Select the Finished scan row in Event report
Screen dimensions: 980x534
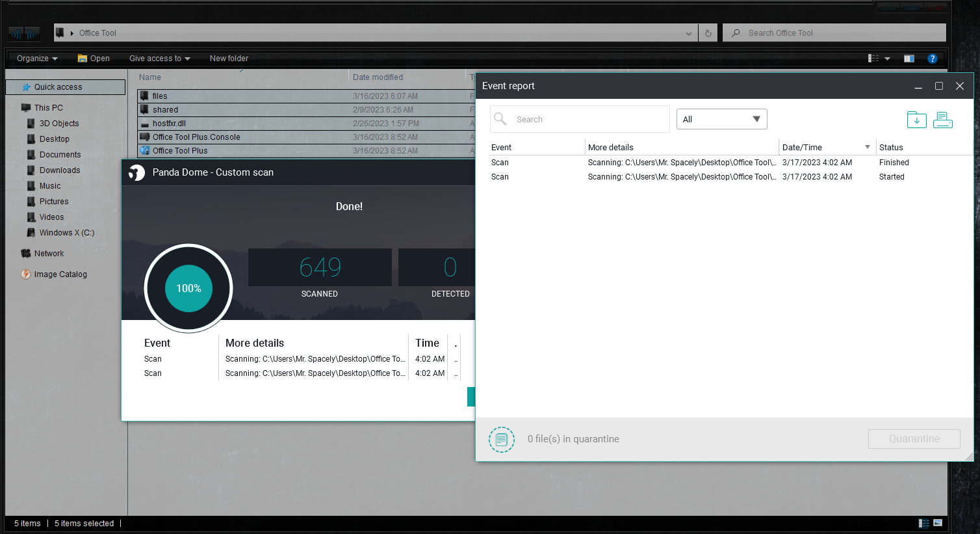731,163
